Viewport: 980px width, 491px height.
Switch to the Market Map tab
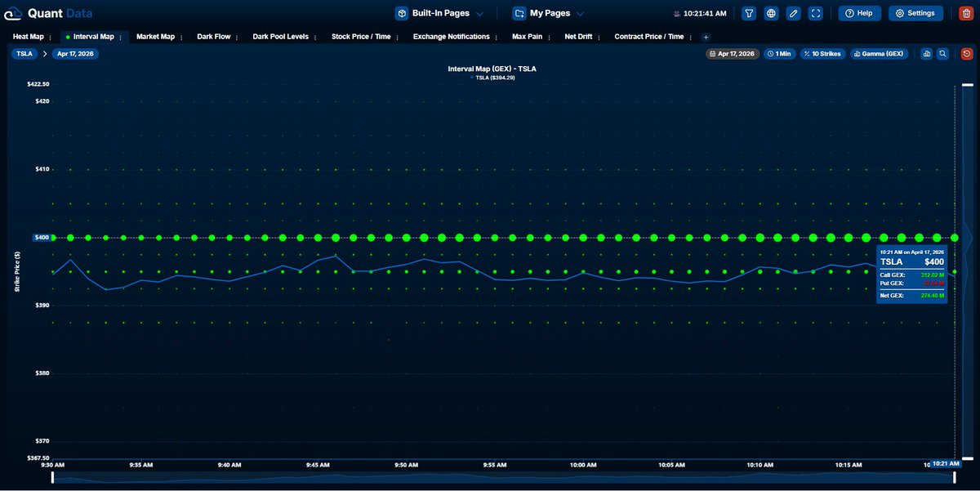155,37
